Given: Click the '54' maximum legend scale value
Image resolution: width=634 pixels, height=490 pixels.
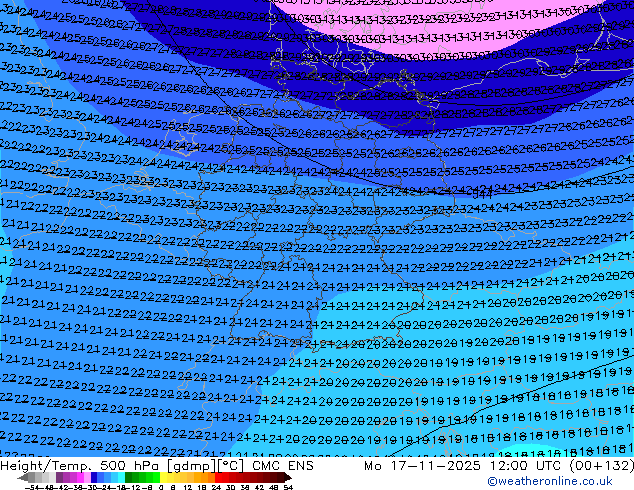Looking at the screenshot, I should (x=288, y=487).
